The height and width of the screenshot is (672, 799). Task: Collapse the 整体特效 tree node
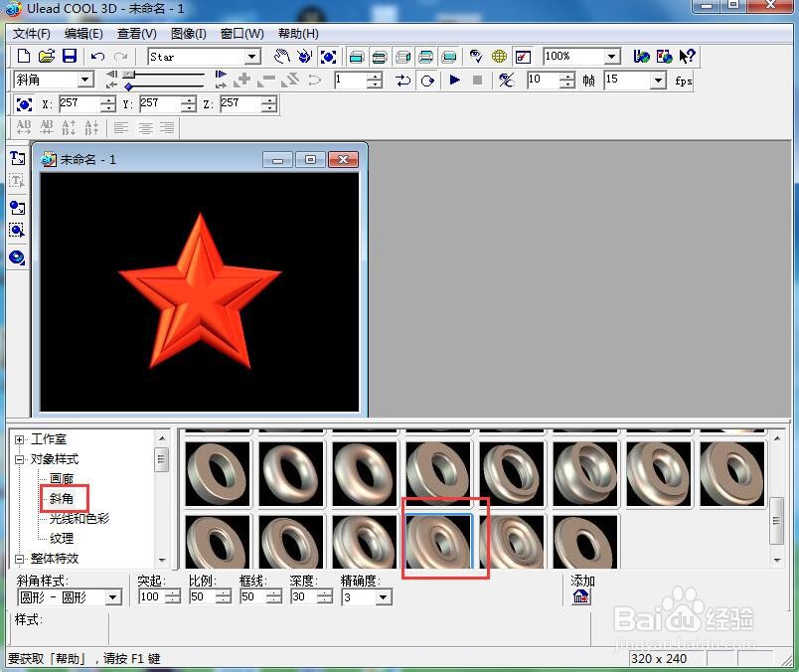(x=19, y=559)
